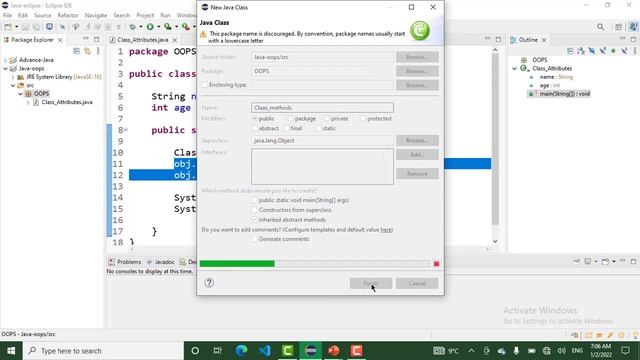
Task: Select the protected modifier radio button
Action: point(363,118)
